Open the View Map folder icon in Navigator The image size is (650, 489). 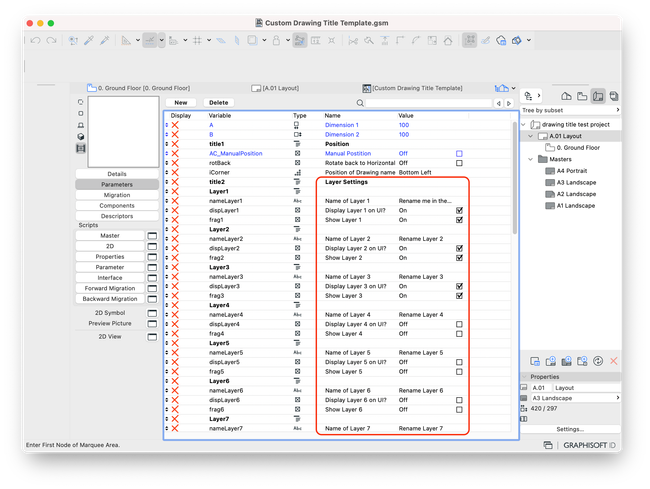(582, 96)
